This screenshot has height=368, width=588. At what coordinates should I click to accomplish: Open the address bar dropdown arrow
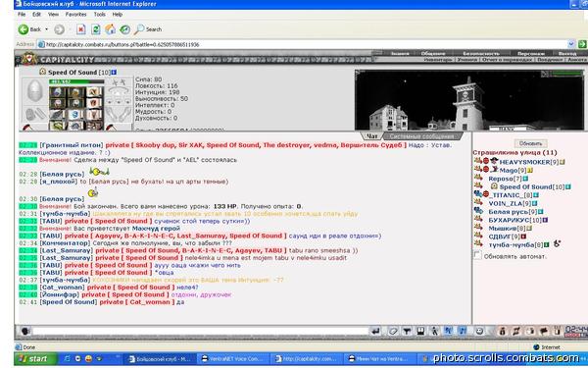point(570,44)
